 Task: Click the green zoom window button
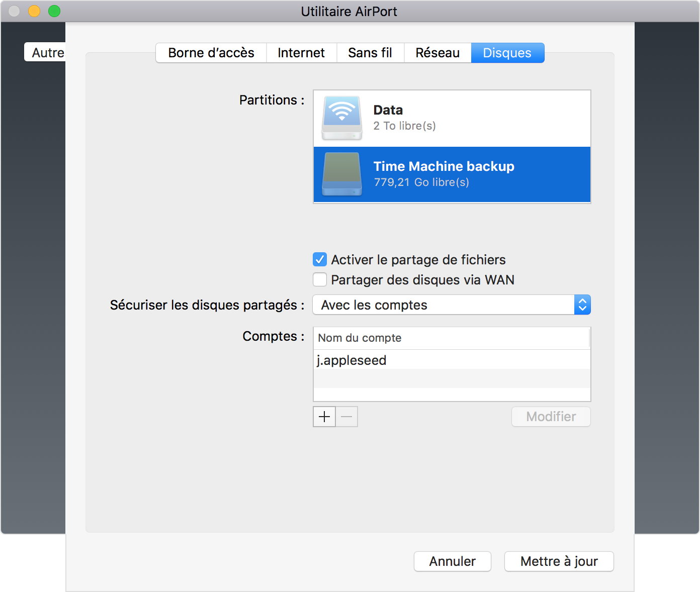(54, 11)
